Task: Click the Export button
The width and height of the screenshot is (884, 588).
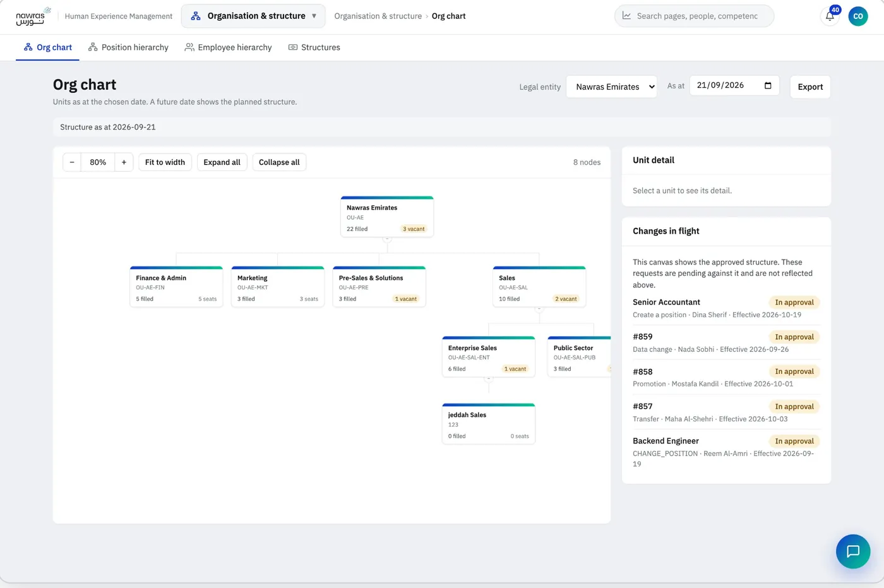Action: point(810,87)
